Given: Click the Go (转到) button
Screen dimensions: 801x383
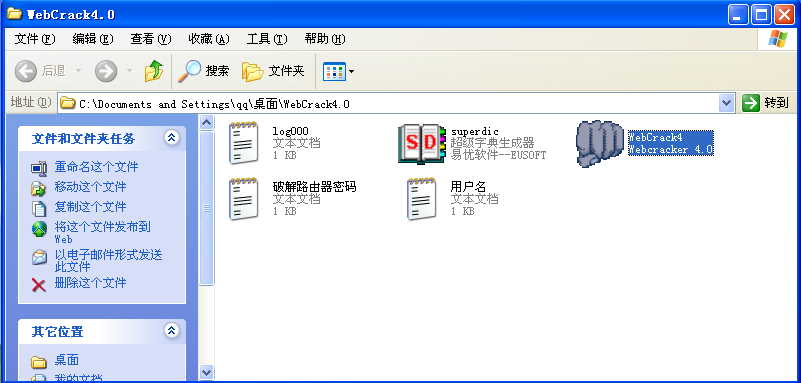Looking at the screenshot, I should click(765, 103).
